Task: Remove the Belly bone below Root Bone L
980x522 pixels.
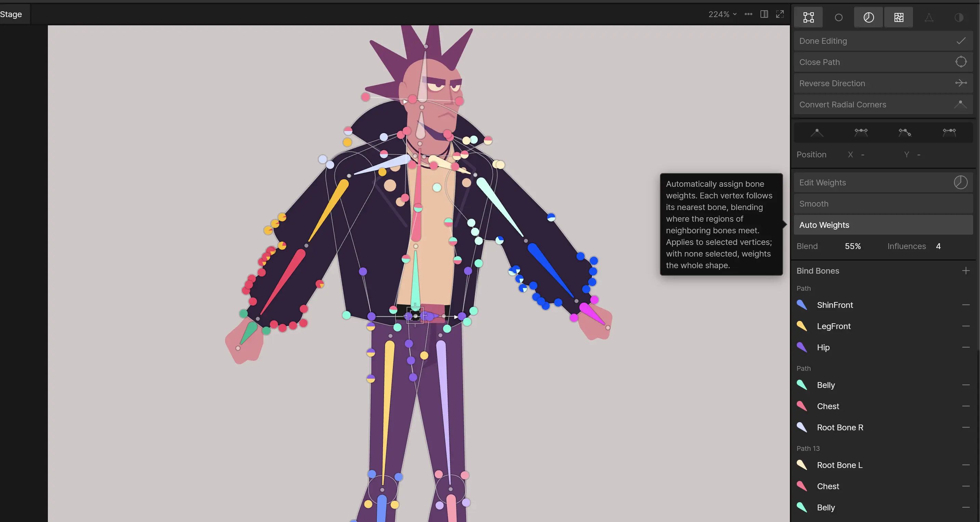Action: (x=966, y=508)
